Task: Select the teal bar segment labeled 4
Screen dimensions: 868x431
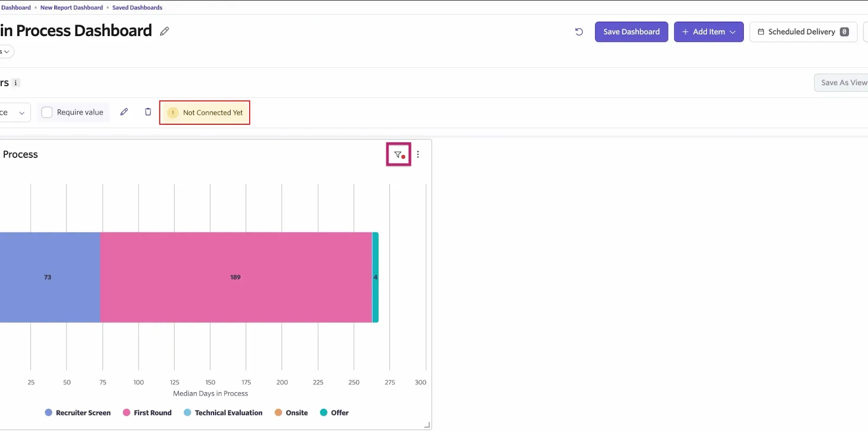Action: (376, 277)
